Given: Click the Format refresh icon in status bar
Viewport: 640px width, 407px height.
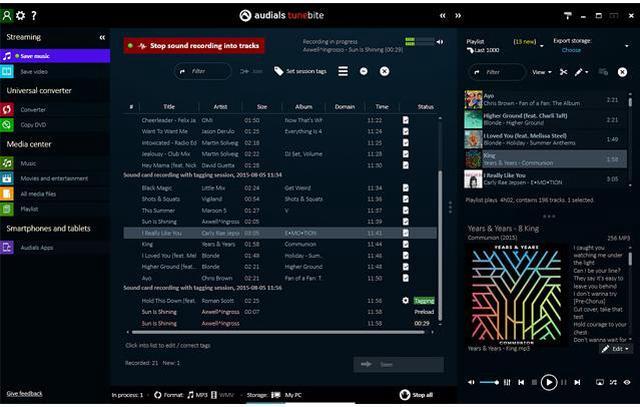Looking at the screenshot, I should (x=158, y=395).
